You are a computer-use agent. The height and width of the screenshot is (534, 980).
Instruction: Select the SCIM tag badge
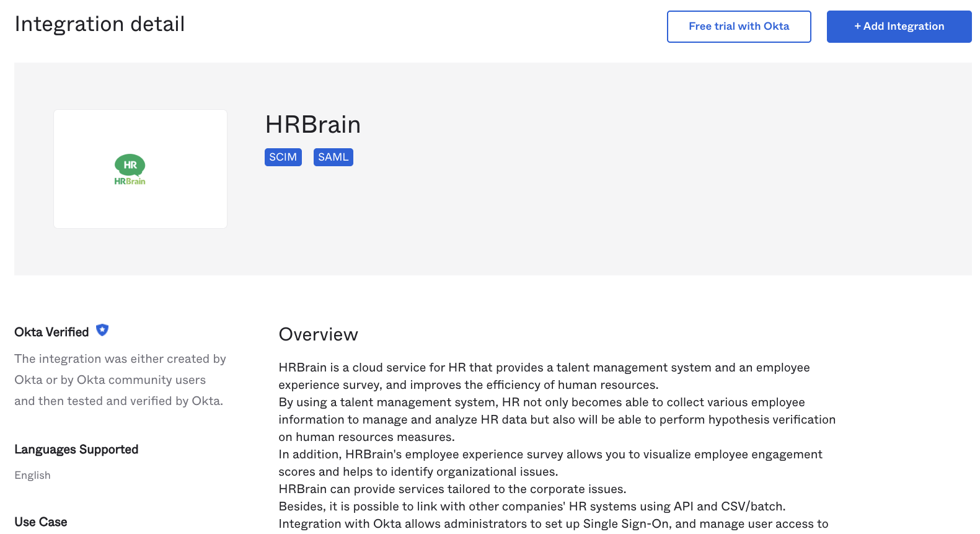(x=283, y=158)
